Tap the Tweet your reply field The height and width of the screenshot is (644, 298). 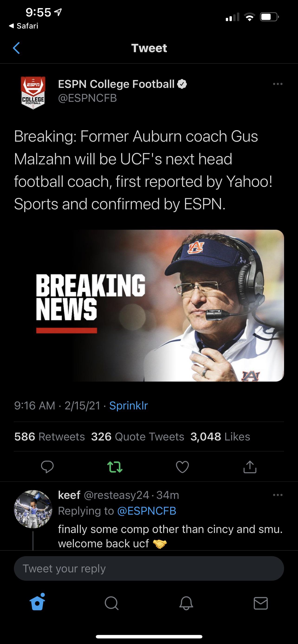(x=149, y=568)
